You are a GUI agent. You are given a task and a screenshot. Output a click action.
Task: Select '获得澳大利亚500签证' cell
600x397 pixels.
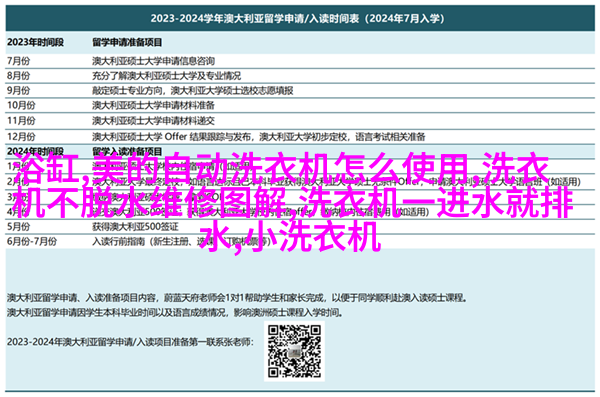click(135, 227)
